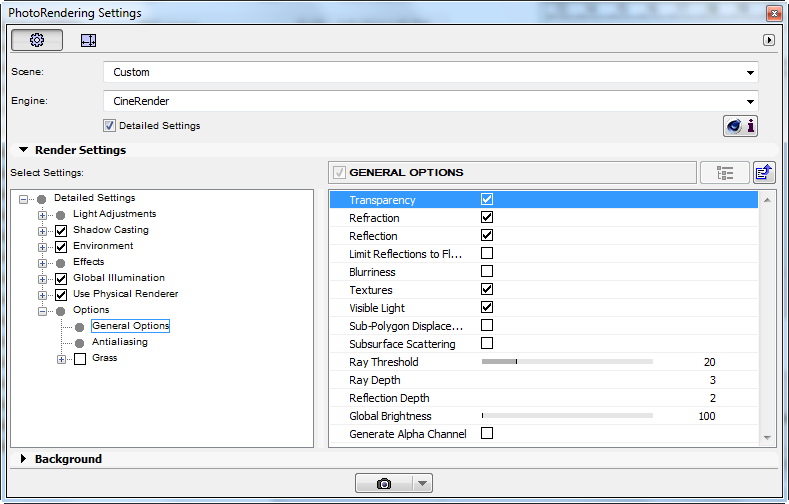Open the Engine dropdown
Image resolution: width=789 pixels, height=504 pixels.
tap(431, 101)
